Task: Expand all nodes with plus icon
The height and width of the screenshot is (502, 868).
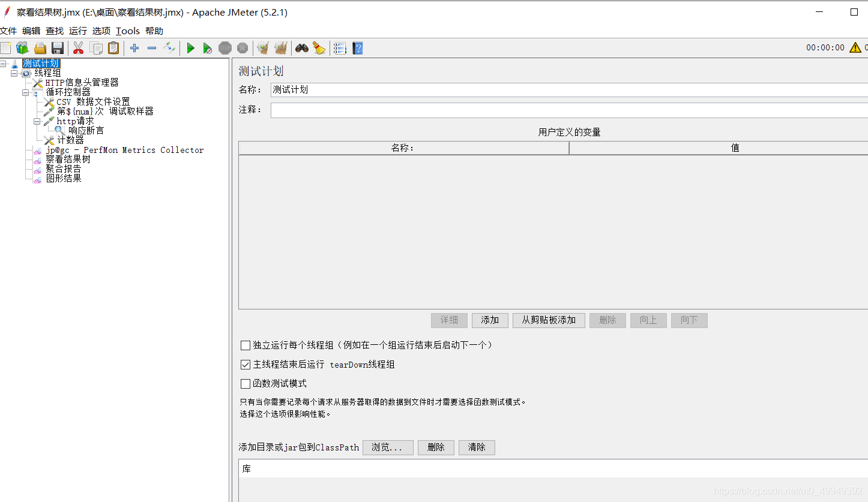Action: (x=134, y=48)
